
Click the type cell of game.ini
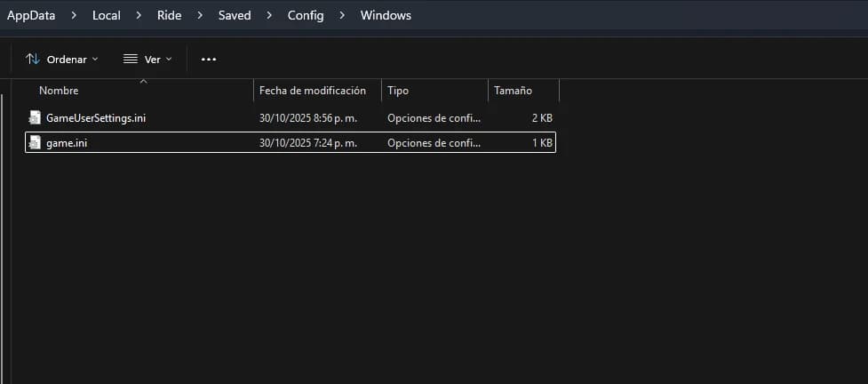(x=434, y=143)
